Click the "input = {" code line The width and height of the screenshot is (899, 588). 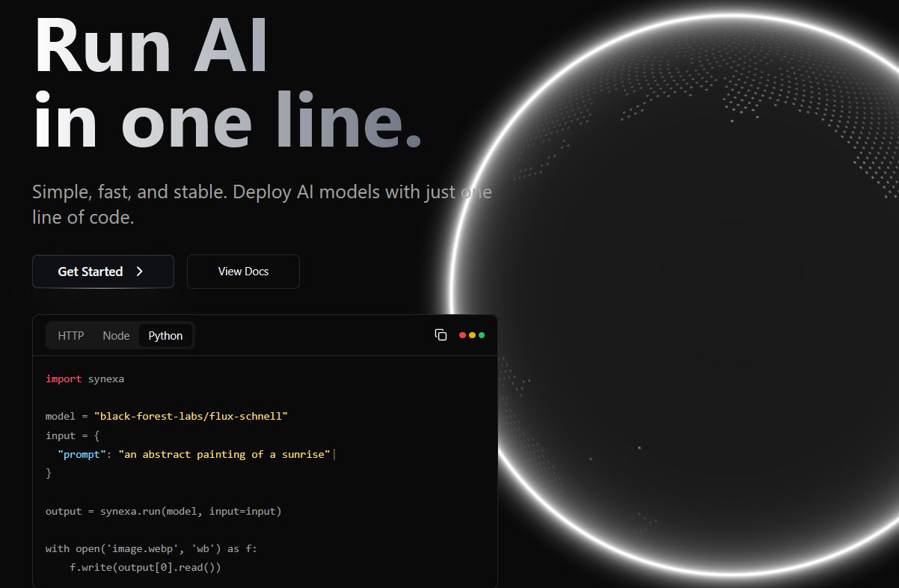tap(73, 435)
